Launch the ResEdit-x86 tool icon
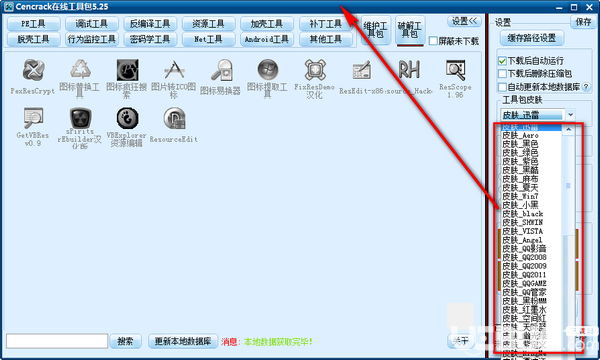Image resolution: width=600 pixels, height=360 pixels. point(362,70)
